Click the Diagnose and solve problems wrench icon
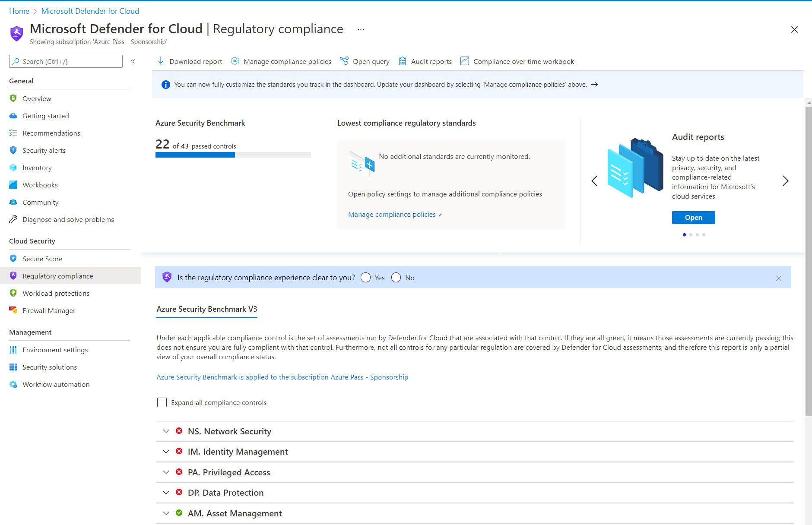The image size is (812, 525). tap(13, 219)
